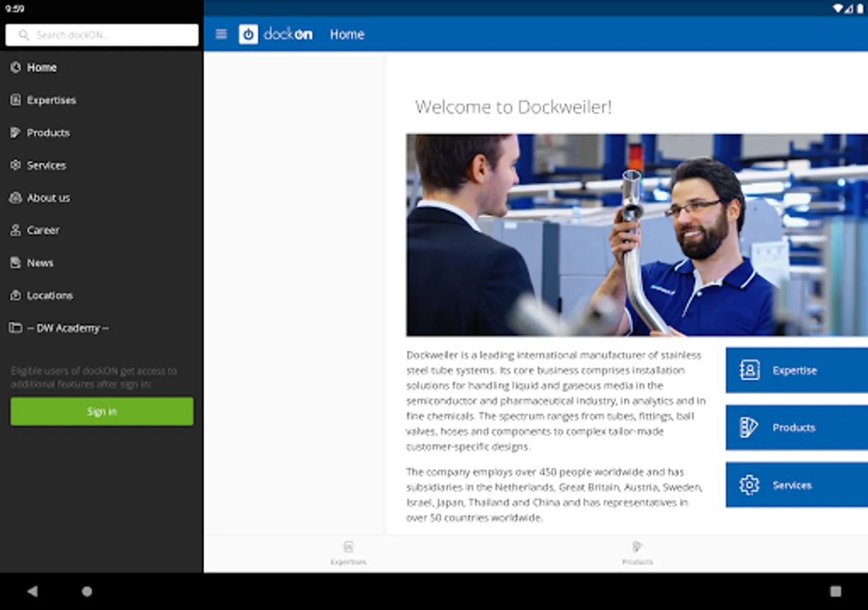Image resolution: width=868 pixels, height=610 pixels.
Task: Switch to the Expertises bottom tab
Action: 348,553
